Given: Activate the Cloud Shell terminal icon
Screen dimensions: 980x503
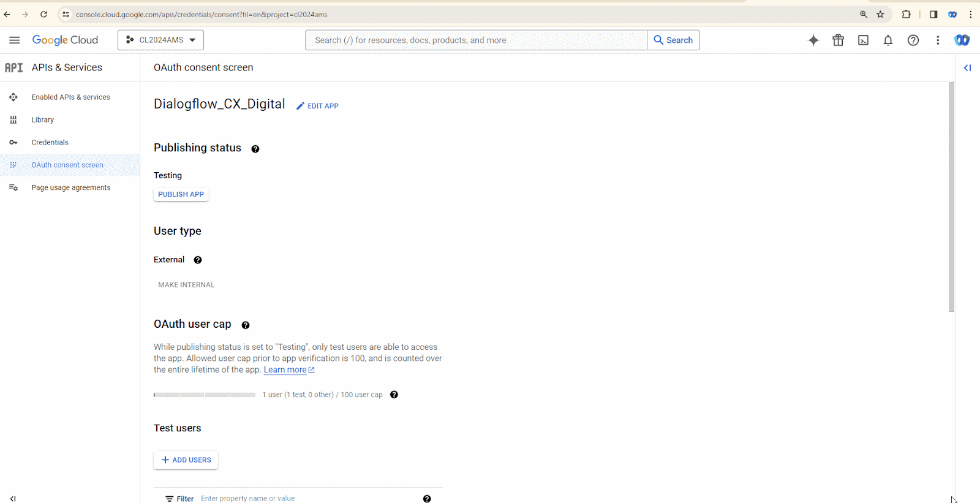Looking at the screenshot, I should point(863,40).
